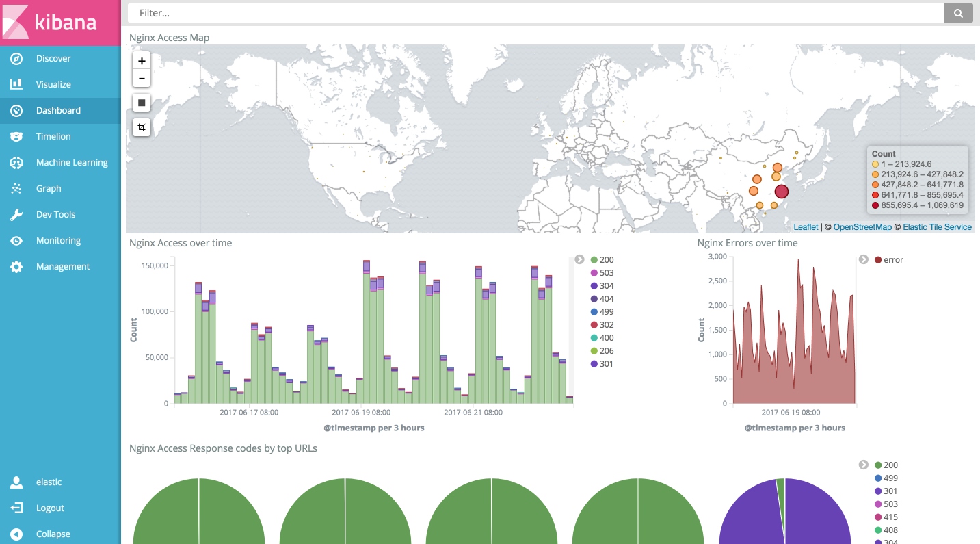Click the Dev Tools wrench icon

[x=16, y=214]
